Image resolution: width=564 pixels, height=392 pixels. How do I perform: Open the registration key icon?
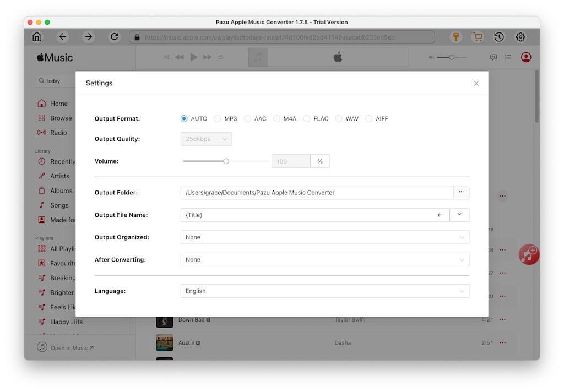455,37
